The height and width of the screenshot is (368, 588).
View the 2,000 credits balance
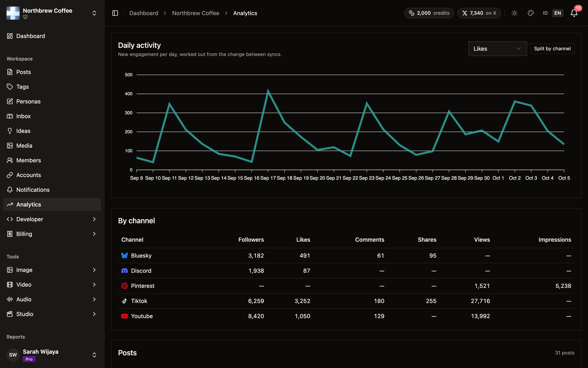pyautogui.click(x=429, y=13)
